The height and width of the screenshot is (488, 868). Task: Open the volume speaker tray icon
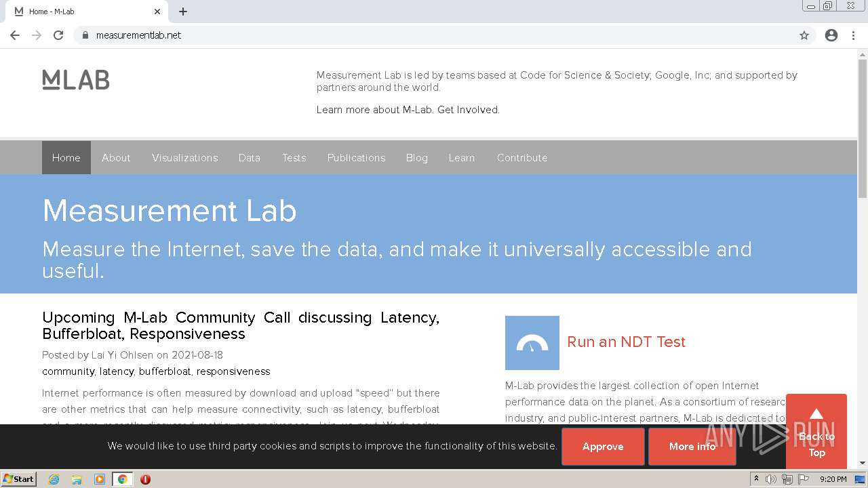pyautogui.click(x=771, y=479)
